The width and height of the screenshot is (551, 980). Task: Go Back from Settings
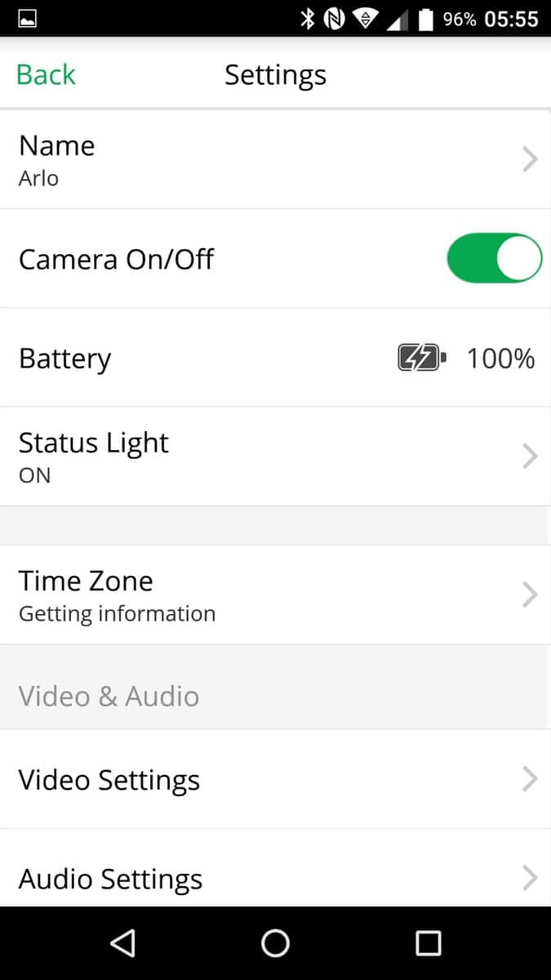click(46, 74)
